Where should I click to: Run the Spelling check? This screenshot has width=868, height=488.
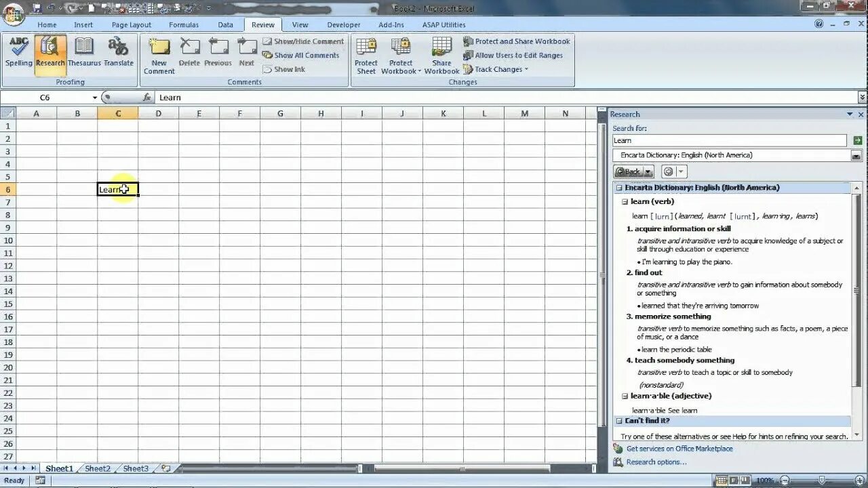(19, 52)
